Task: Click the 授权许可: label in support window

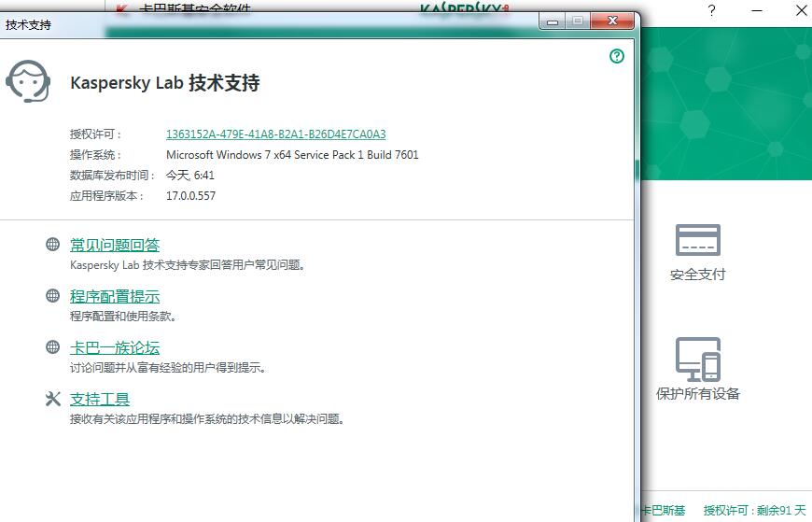Action: tap(96, 134)
